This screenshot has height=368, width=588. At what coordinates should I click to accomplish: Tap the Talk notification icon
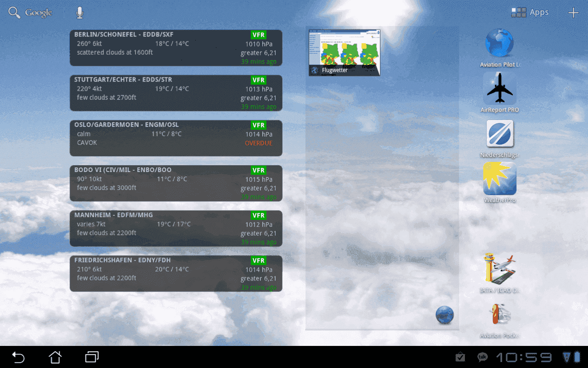coord(482,357)
